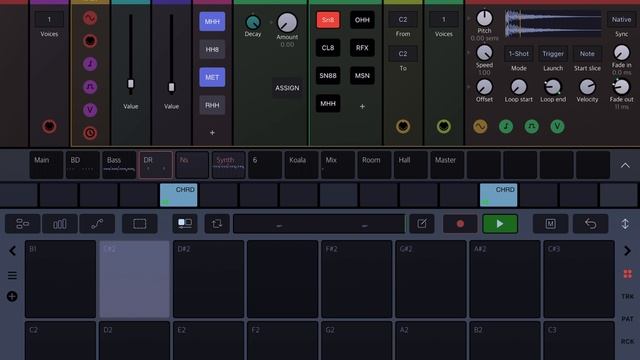The image size is (640, 360).
Task: Open the 1-Shot Mode dropdown
Action: 518,54
